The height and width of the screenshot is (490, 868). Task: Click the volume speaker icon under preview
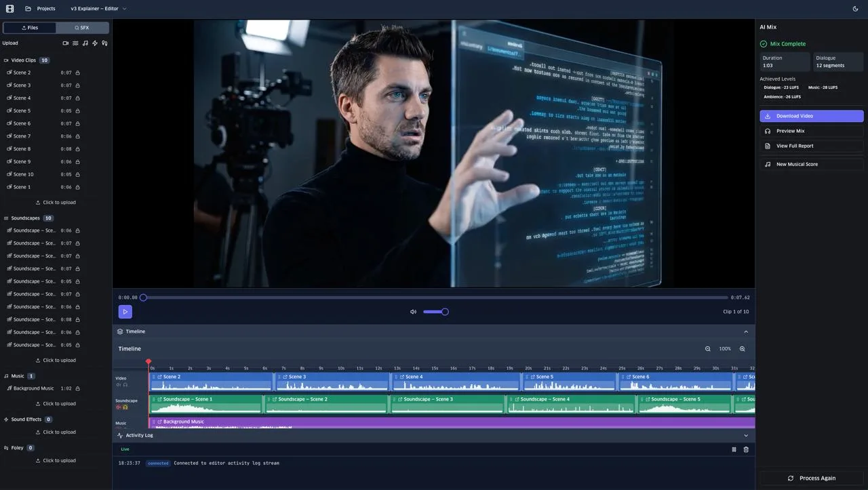[413, 312]
